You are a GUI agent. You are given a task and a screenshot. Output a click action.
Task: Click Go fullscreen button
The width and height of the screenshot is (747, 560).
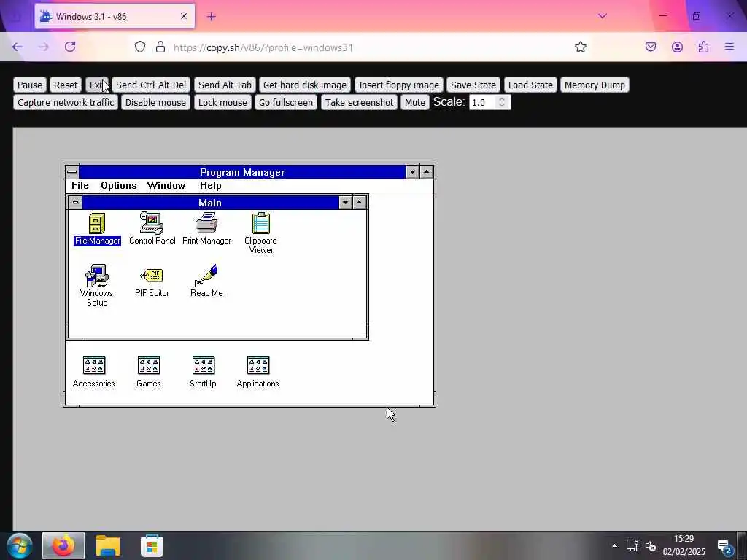click(286, 102)
